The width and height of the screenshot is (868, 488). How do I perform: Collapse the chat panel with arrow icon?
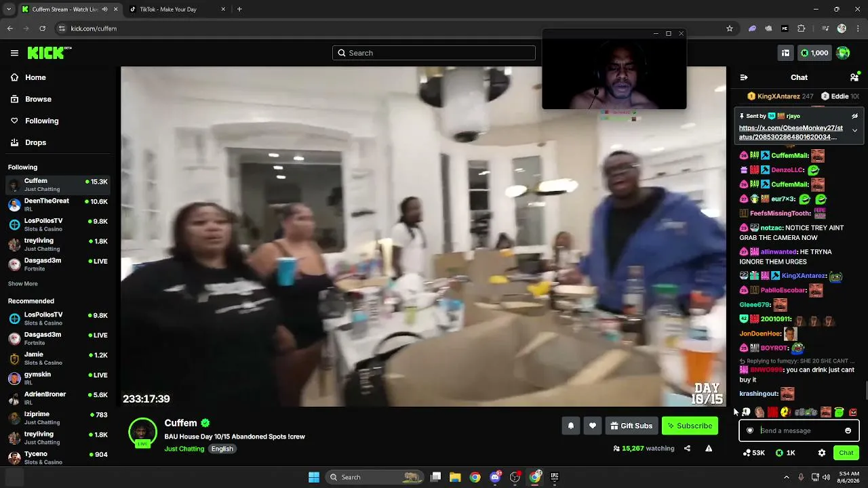pyautogui.click(x=744, y=77)
